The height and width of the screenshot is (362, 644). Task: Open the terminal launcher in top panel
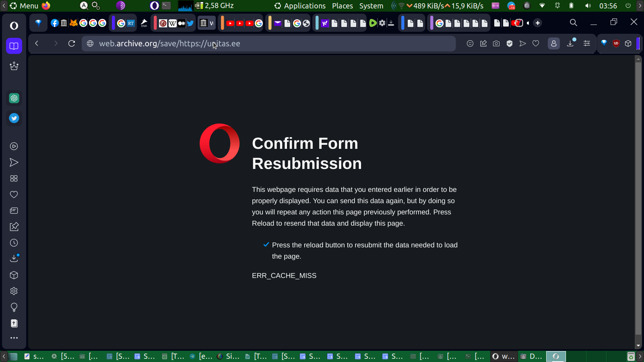coord(166,6)
